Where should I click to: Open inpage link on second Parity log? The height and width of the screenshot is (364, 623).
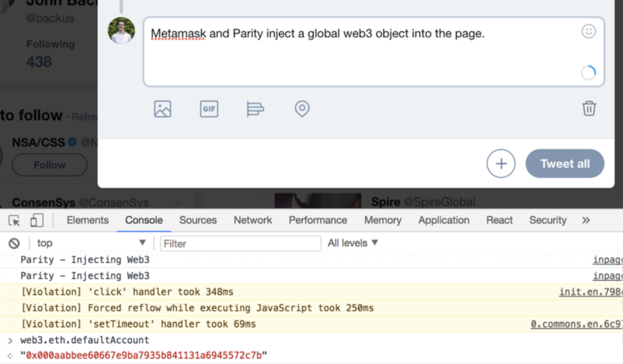[x=608, y=276]
